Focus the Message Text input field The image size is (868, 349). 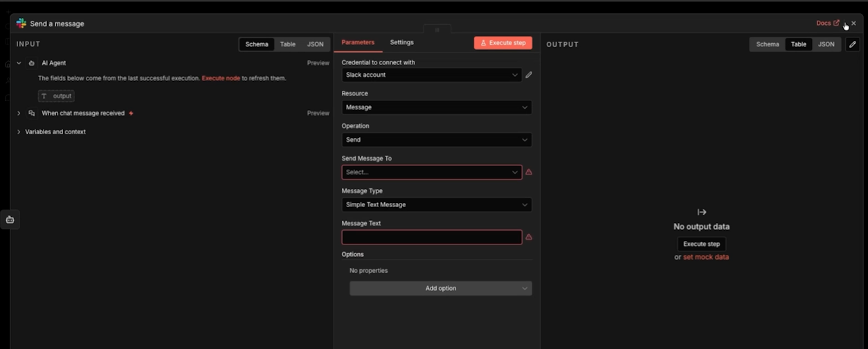pos(431,238)
